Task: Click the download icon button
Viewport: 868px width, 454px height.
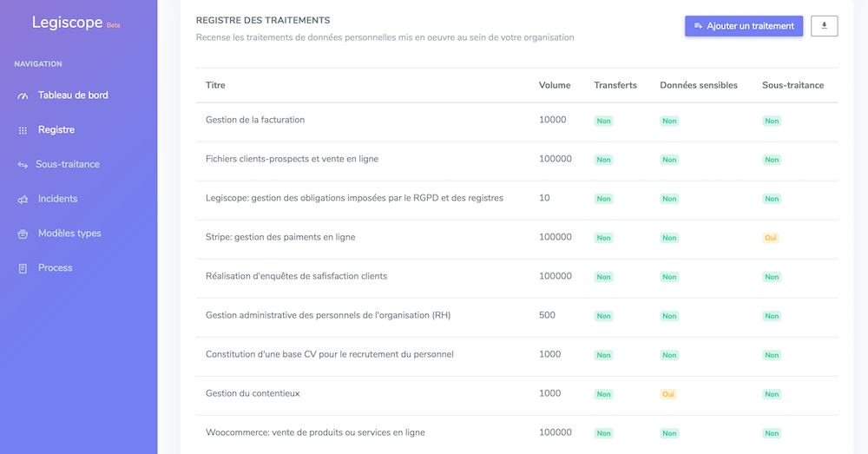Action: click(824, 26)
